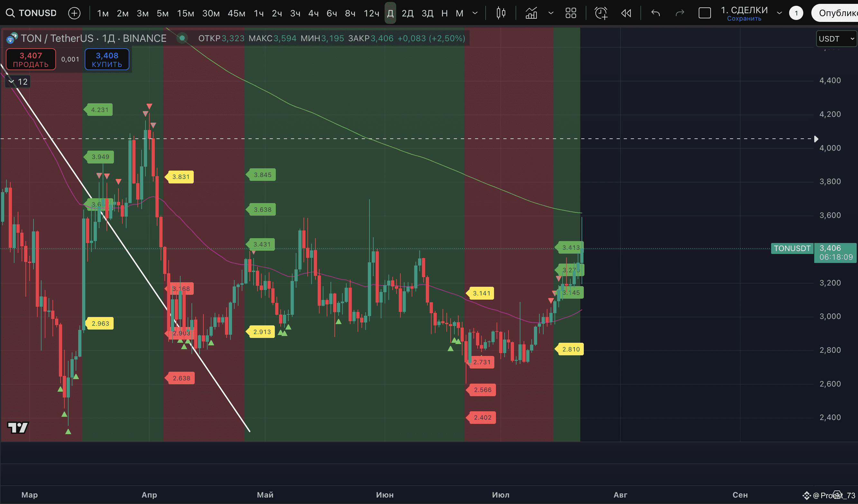Select the 3.831 yellow level label
858x504 pixels.
pos(180,177)
